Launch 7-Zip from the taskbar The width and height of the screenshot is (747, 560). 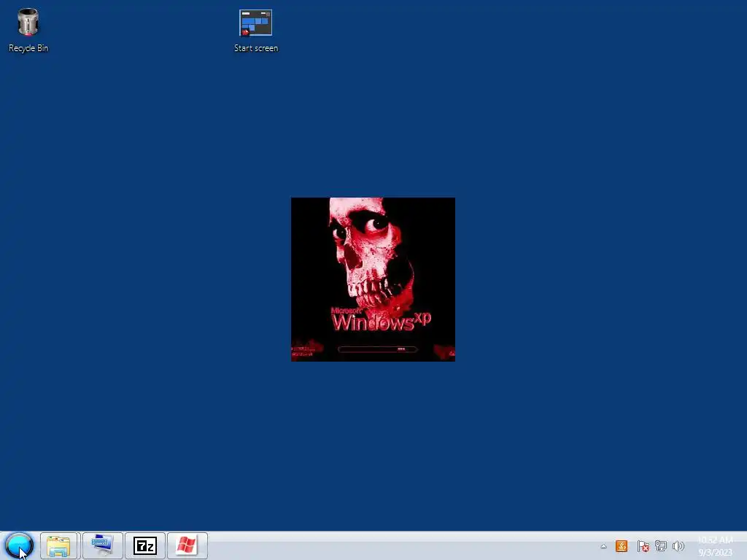click(x=145, y=545)
